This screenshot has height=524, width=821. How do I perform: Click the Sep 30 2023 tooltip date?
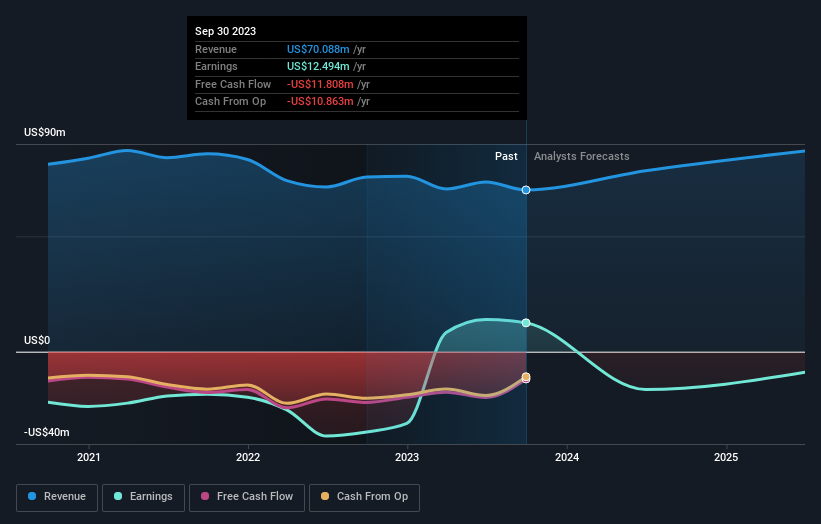point(226,31)
